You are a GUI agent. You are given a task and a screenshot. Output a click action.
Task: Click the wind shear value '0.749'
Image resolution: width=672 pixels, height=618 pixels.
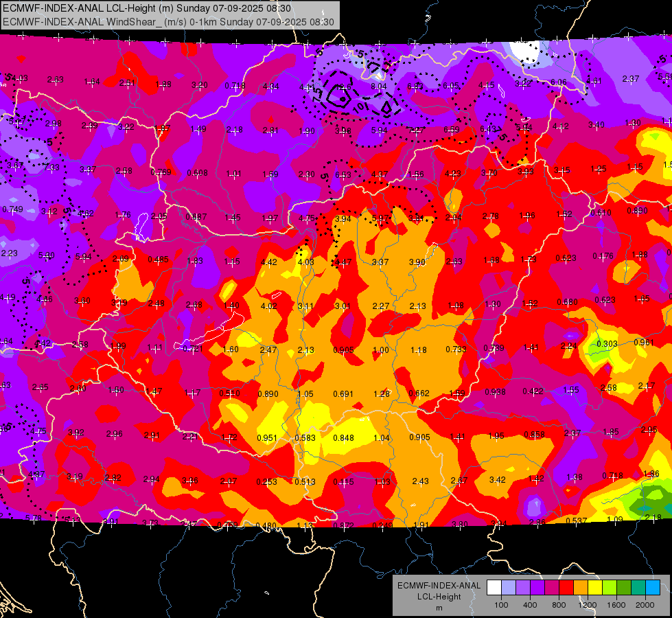(x=13, y=209)
